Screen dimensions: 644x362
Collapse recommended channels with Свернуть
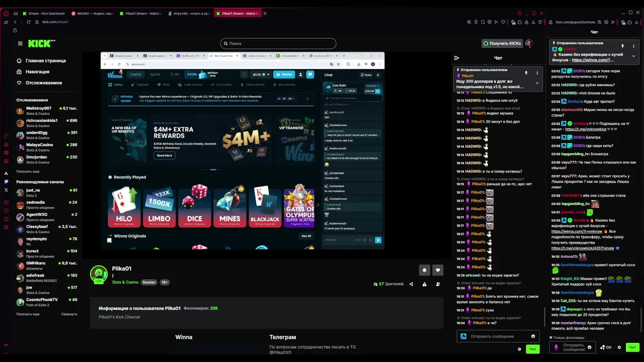click(x=69, y=314)
